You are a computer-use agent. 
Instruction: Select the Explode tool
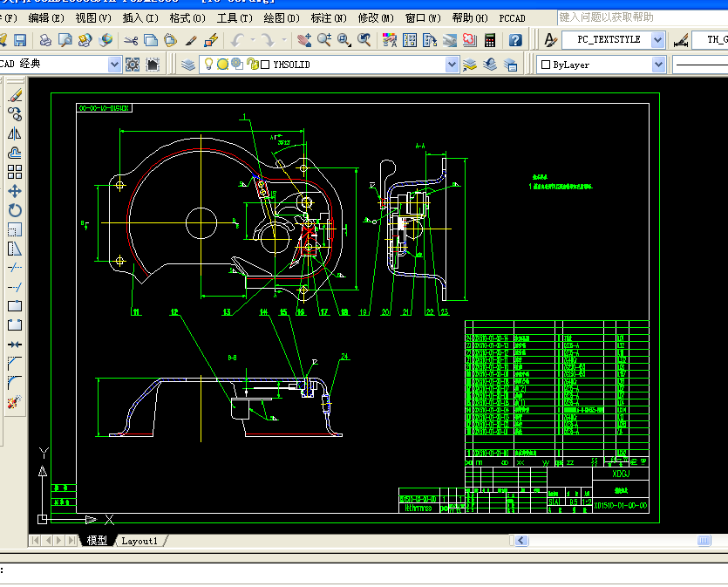point(15,402)
